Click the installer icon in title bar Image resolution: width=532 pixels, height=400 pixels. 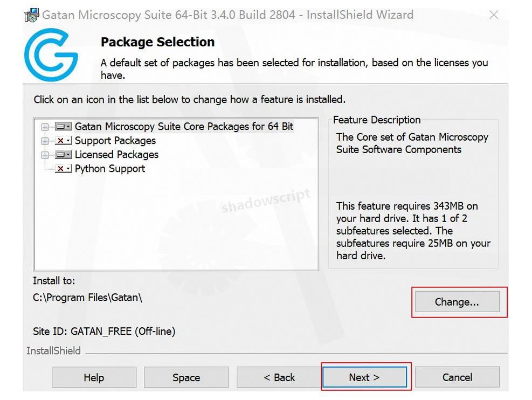click(32, 15)
